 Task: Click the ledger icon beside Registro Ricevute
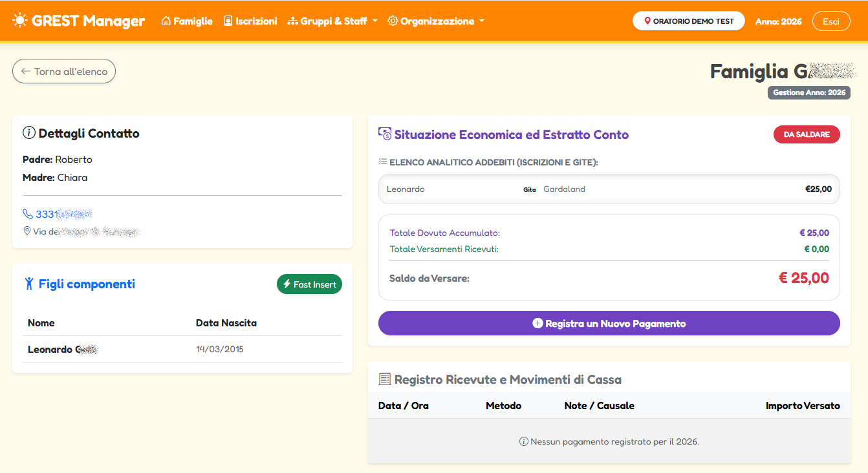pyautogui.click(x=385, y=379)
